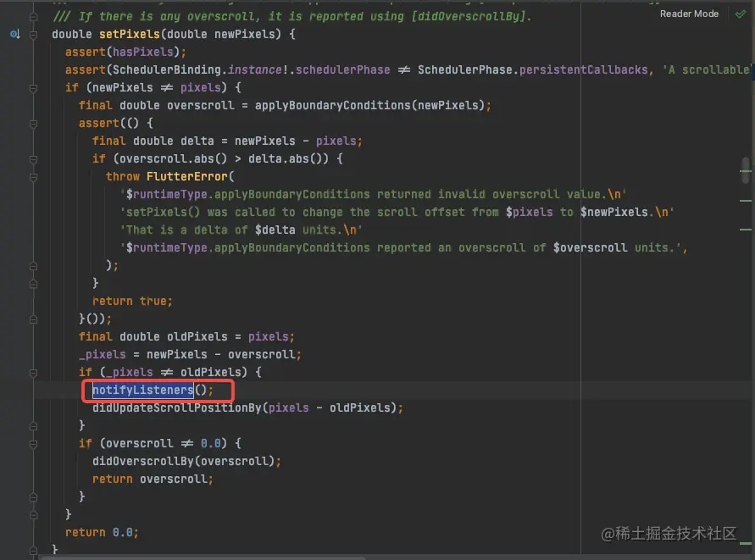Fold the 'if (newPixels ≠ pixels)' block
Viewport: 755px width, 560px height.
click(x=33, y=88)
